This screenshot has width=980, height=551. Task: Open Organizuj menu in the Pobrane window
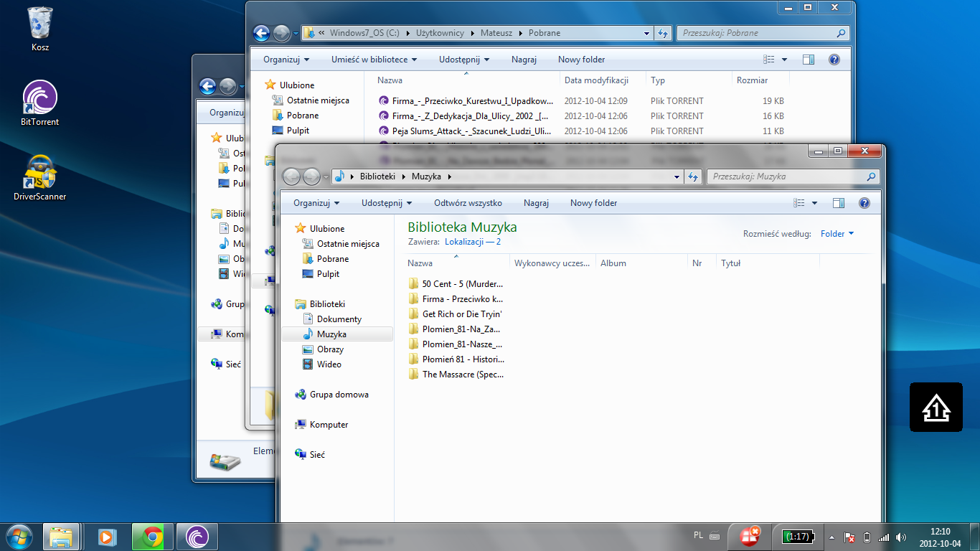pyautogui.click(x=286, y=60)
